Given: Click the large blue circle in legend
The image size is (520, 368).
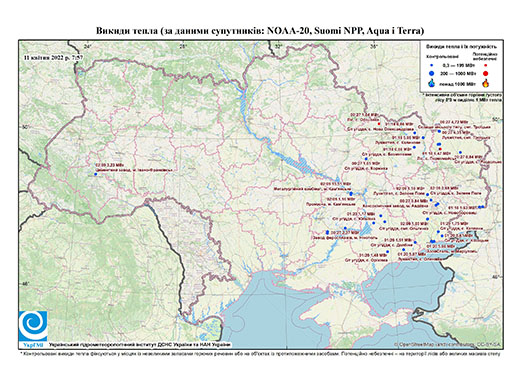Looking at the screenshot, I should click(x=432, y=73).
